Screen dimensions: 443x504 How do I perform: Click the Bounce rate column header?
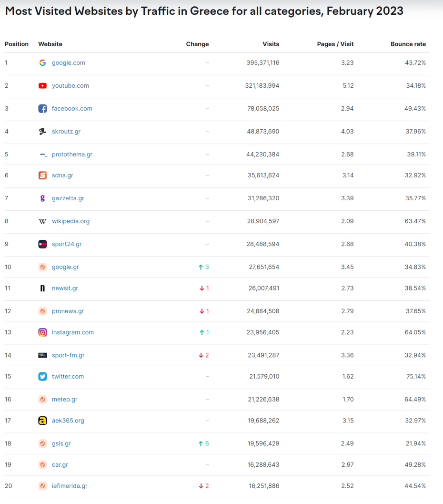pos(408,44)
